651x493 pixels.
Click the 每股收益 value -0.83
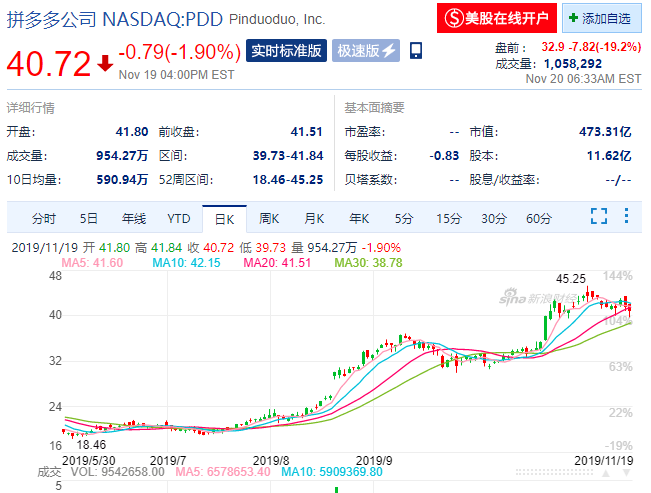[x=444, y=156]
